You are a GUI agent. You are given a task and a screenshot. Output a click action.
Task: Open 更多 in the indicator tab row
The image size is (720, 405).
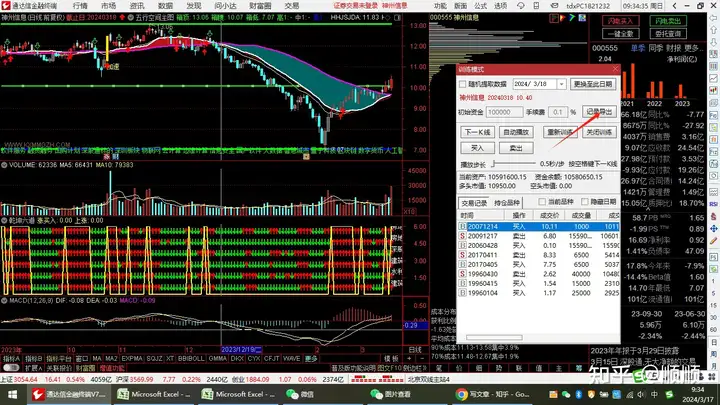tap(311, 359)
